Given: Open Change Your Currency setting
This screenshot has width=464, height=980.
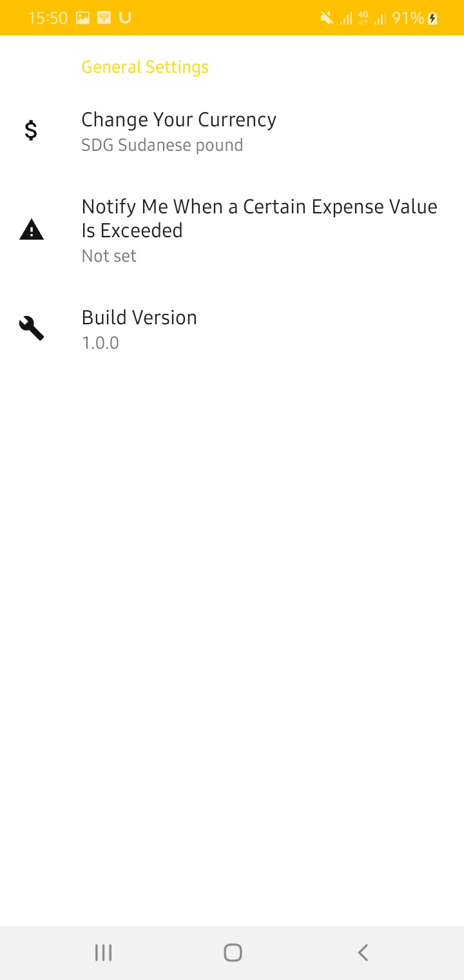Looking at the screenshot, I should [232, 132].
